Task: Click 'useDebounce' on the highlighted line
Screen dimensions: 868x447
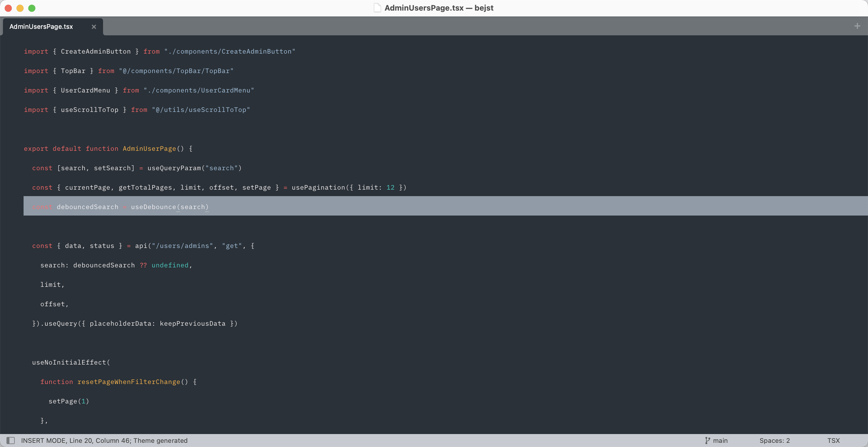Action: [153, 207]
